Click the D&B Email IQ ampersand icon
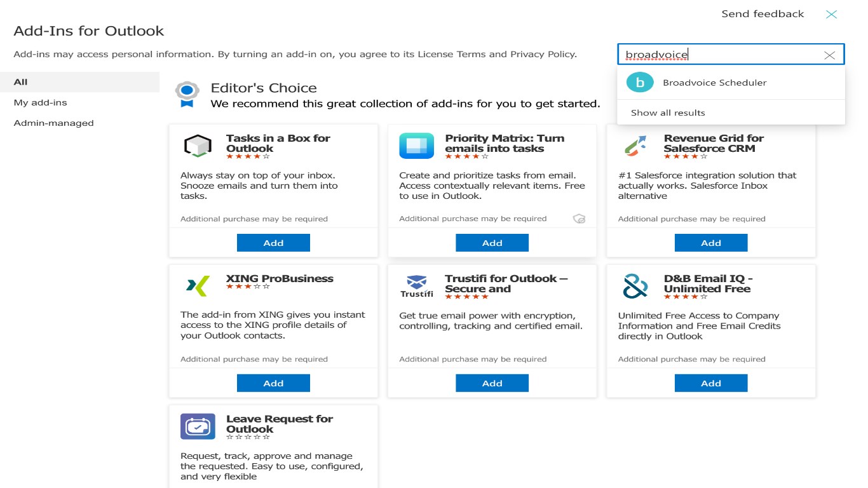Screen dimensions: 868x488 [x=635, y=287]
